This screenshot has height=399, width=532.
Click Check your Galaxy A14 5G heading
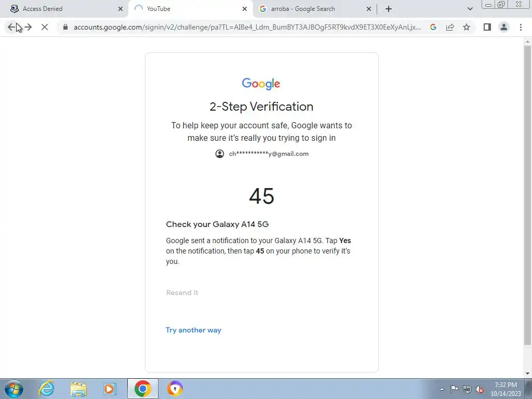[218, 224]
